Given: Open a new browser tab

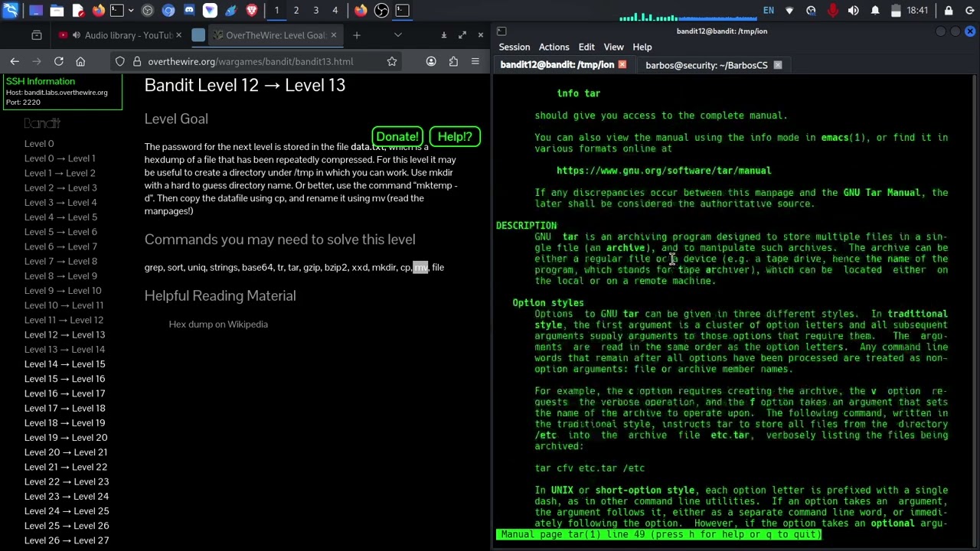Looking at the screenshot, I should 357,35.
